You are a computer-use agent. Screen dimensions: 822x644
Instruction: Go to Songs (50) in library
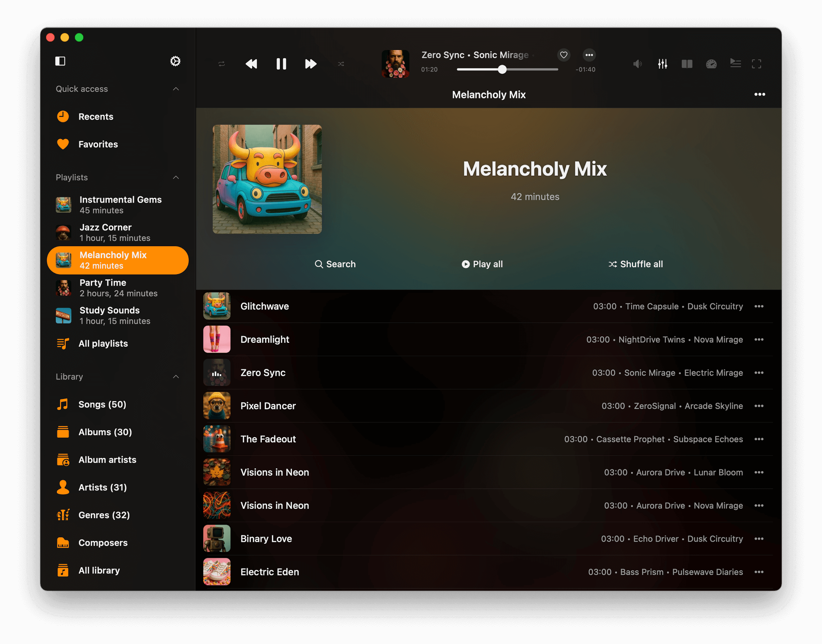pos(102,404)
